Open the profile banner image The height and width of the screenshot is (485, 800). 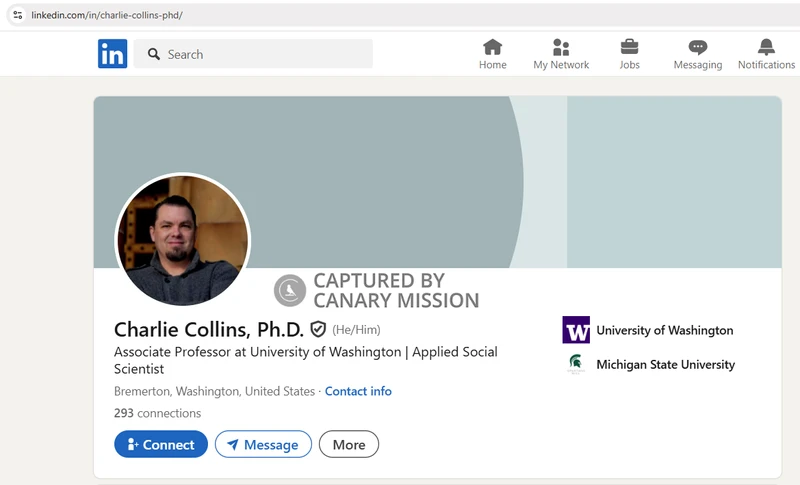pos(437,182)
